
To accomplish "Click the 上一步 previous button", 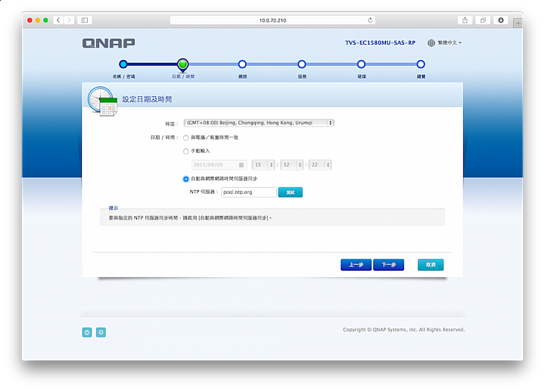I will tap(356, 265).
